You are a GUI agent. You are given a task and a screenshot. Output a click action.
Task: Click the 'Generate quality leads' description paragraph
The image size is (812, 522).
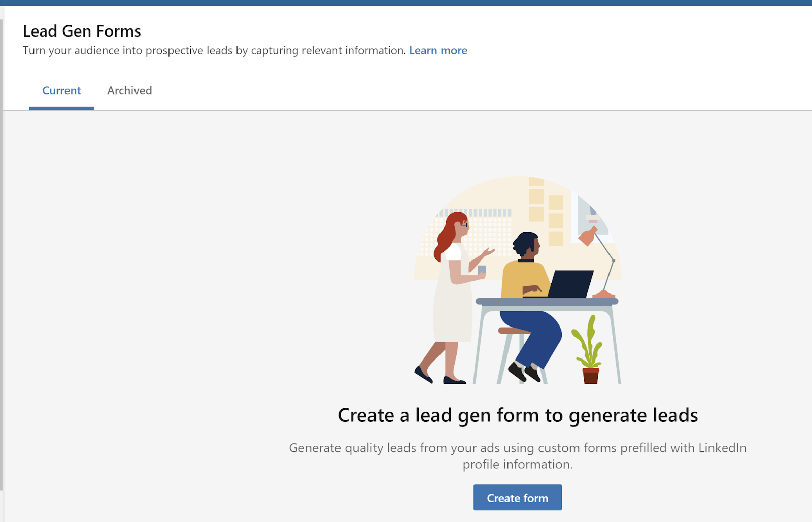[x=518, y=456]
